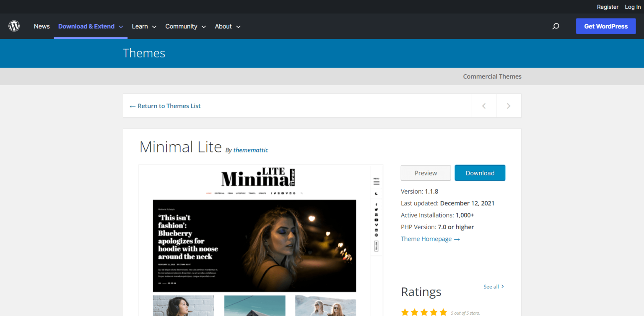This screenshot has width=644, height=316.
Task: Click the Download button
Action: click(480, 173)
